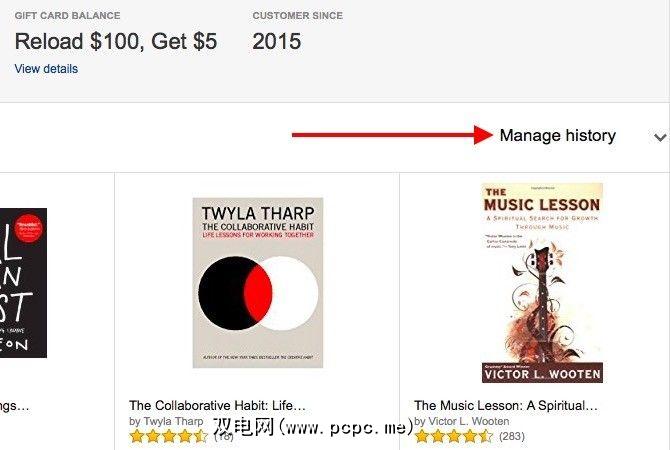Click the star rating for Collaborative Habit

click(169, 436)
